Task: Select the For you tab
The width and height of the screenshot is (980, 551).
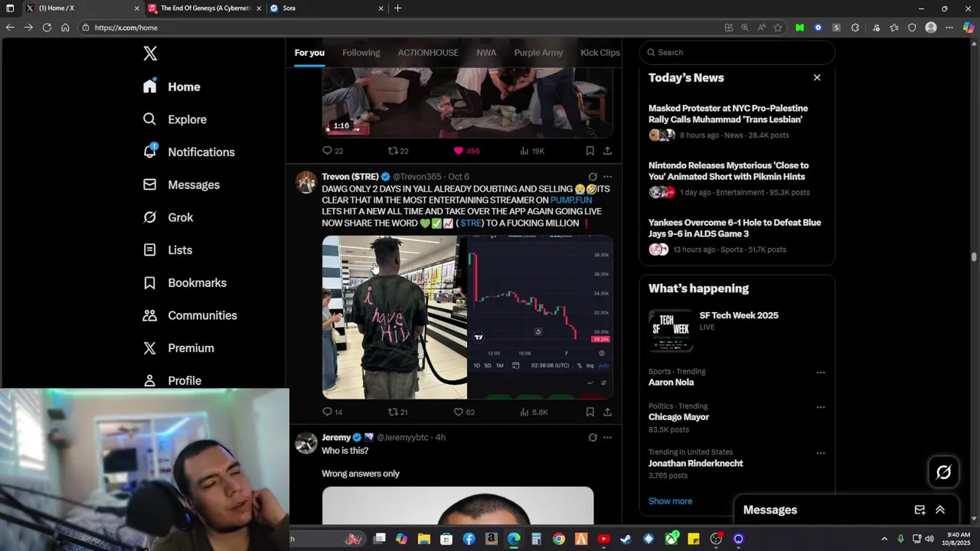Action: pyautogui.click(x=309, y=53)
